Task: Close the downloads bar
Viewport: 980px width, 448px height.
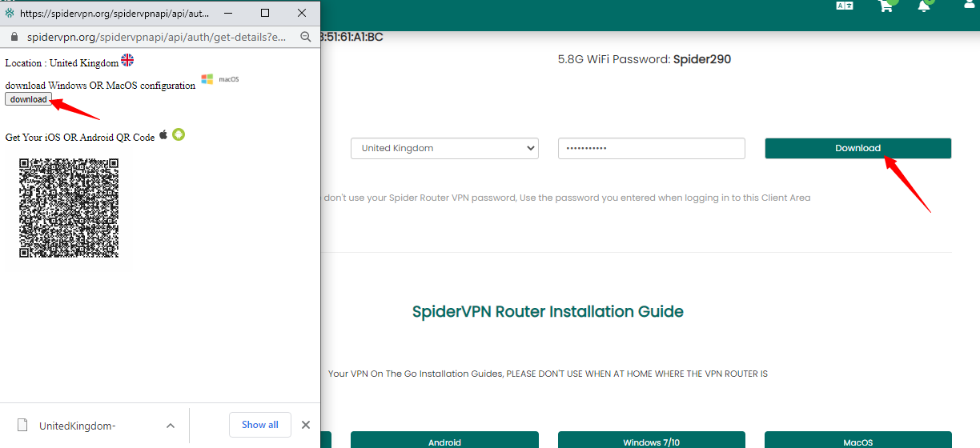Action: click(x=306, y=425)
